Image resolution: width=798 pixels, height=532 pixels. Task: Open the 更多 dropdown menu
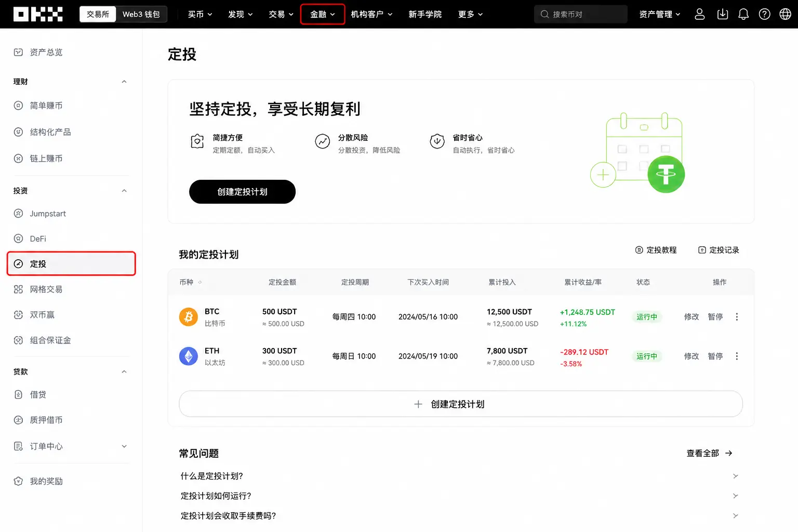tap(471, 14)
